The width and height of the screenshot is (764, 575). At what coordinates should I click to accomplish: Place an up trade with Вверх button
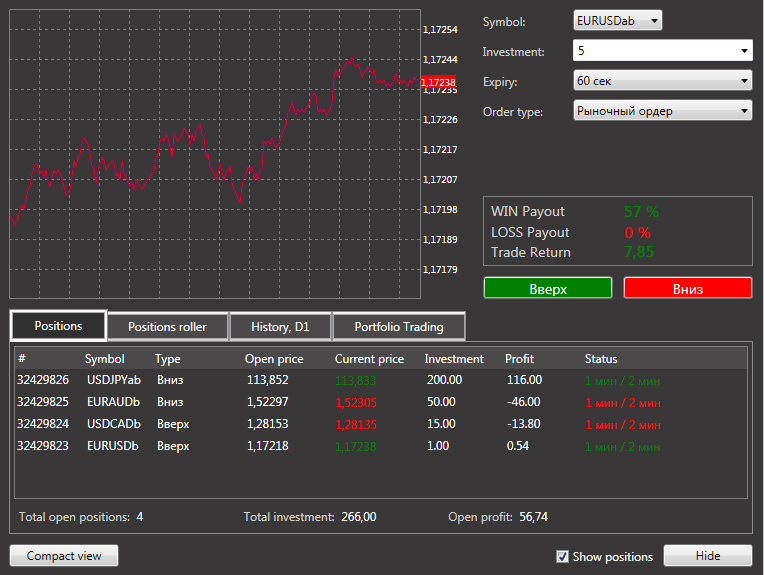click(x=548, y=288)
